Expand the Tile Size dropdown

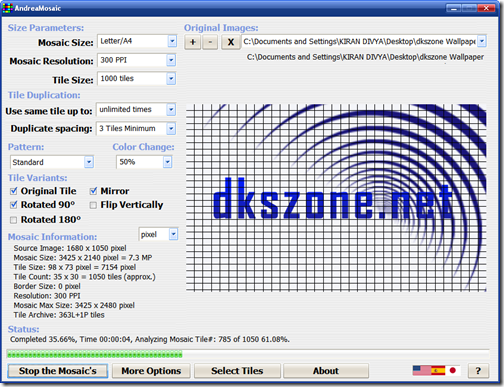[x=171, y=79]
